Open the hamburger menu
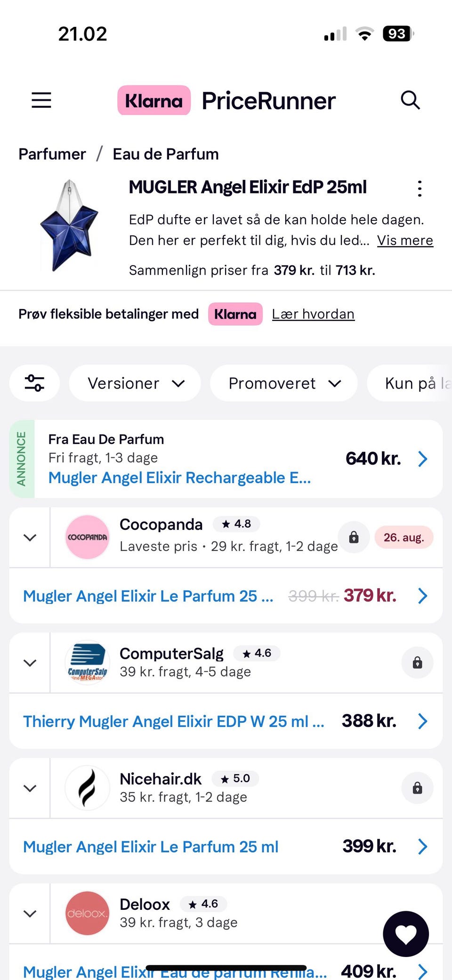Viewport: 452px width, 980px height. 41,100
